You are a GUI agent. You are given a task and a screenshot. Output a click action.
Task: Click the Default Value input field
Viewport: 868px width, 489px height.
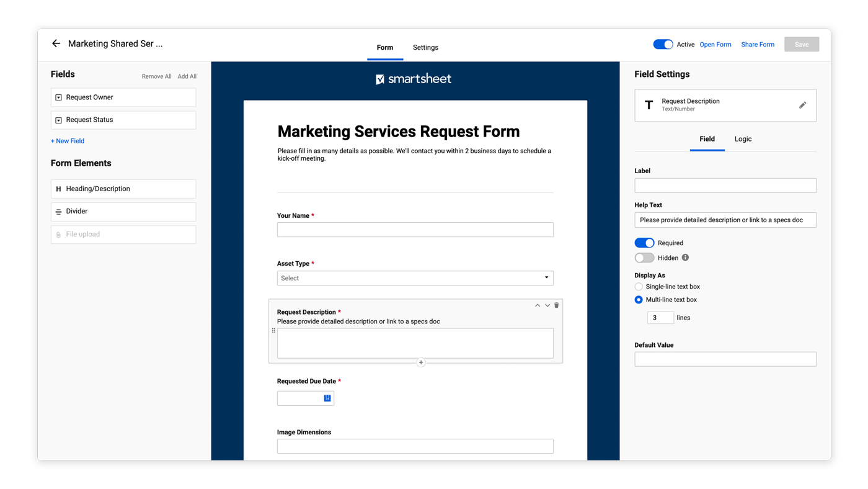point(725,359)
